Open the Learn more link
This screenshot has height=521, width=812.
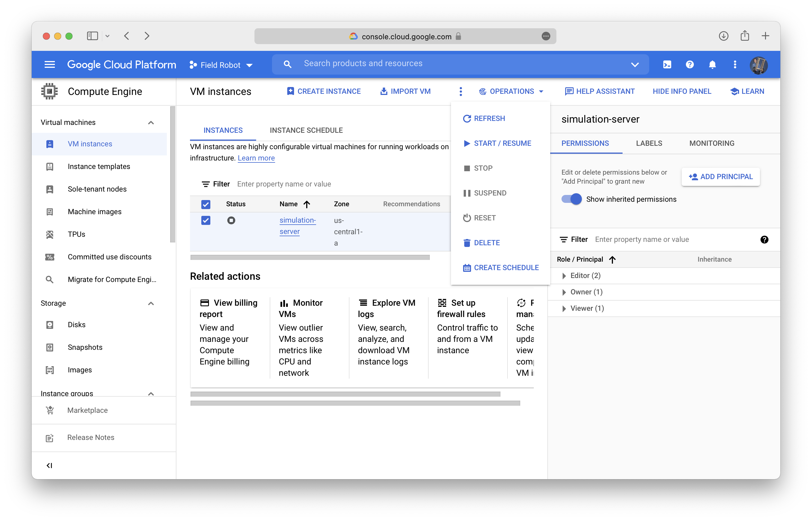pos(256,158)
